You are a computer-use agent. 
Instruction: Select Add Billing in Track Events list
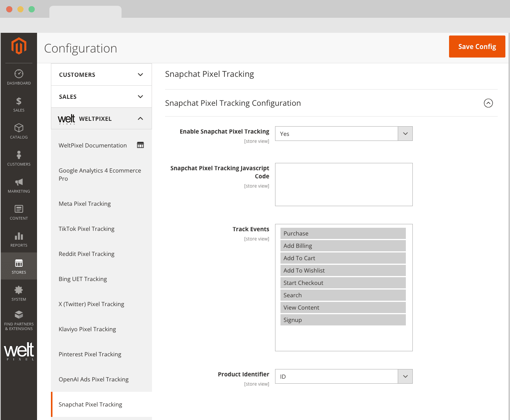click(343, 246)
